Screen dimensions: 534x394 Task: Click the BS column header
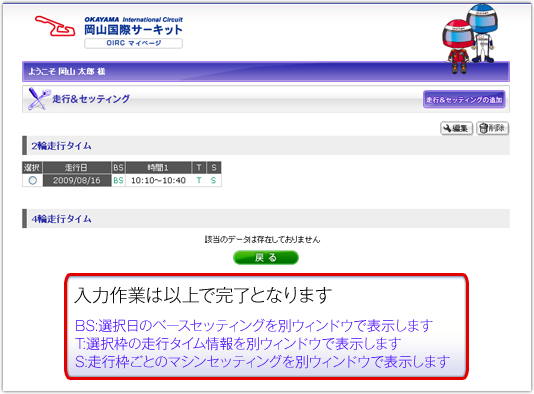pyautogui.click(x=118, y=168)
